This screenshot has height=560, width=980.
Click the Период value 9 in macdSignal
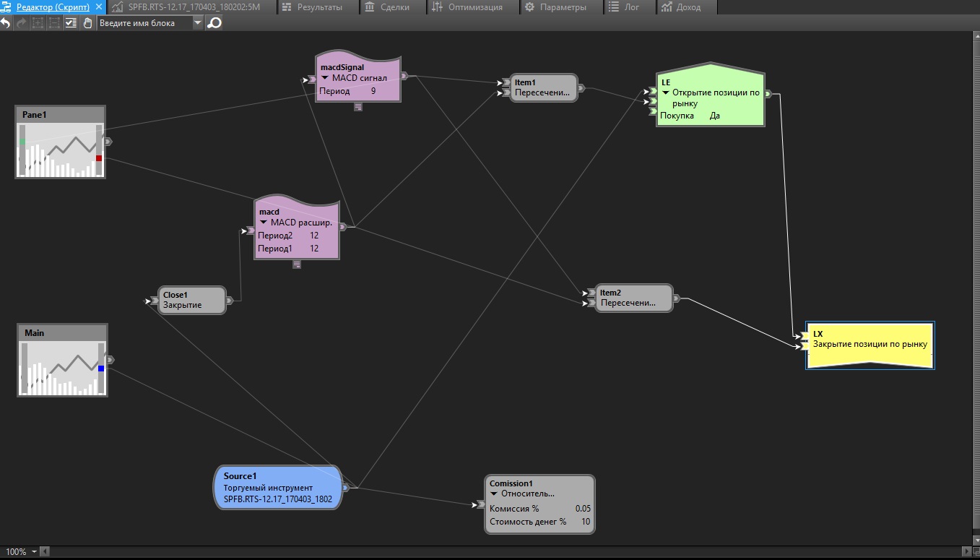click(373, 91)
